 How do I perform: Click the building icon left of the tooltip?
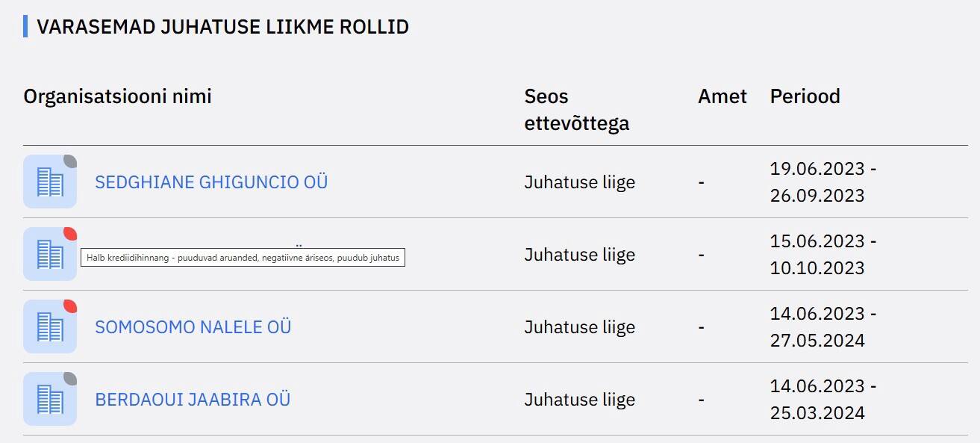49,255
